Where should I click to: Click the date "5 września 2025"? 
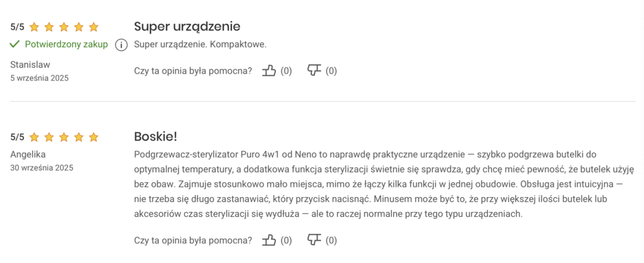(x=40, y=78)
